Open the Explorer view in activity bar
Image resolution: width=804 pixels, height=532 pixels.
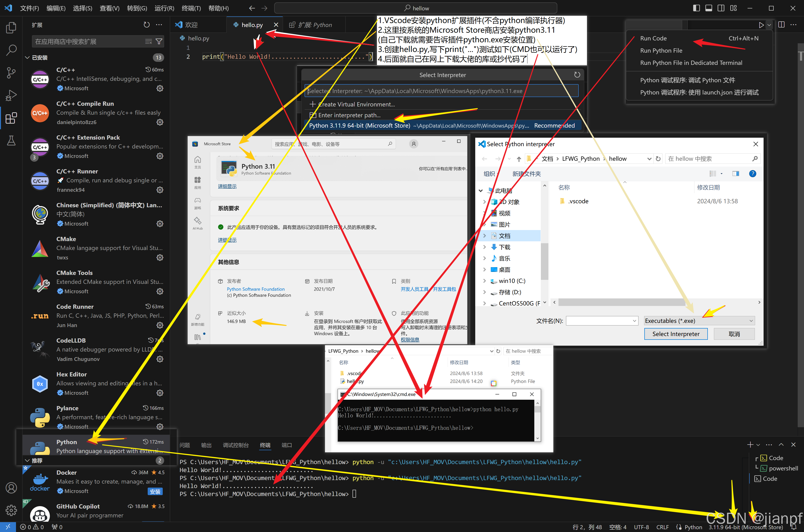tap(11, 27)
